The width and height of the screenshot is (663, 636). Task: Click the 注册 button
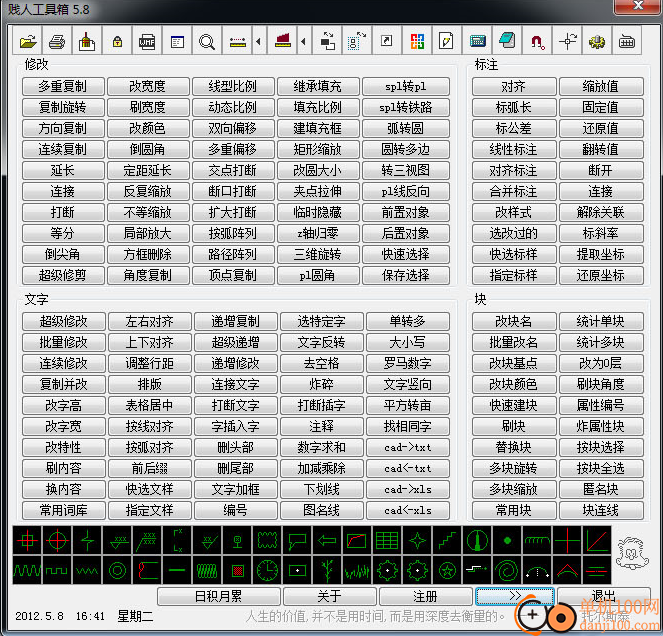coord(425,596)
